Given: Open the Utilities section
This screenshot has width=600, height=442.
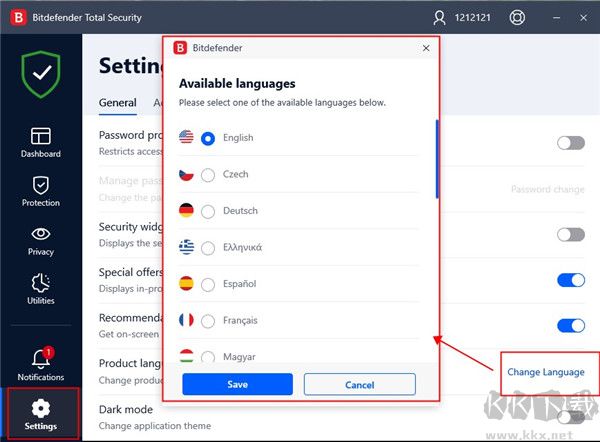Looking at the screenshot, I should [41, 289].
